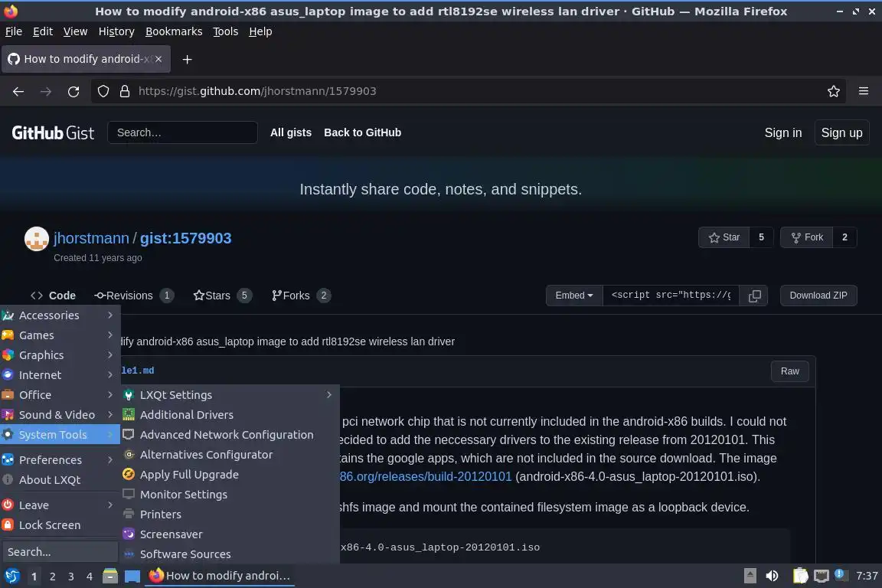Close the 'How to modify android' tab
The image size is (882, 588).
pos(158,59)
